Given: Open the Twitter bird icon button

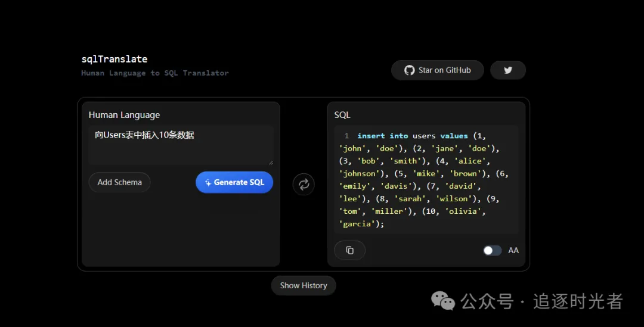Looking at the screenshot, I should (508, 70).
